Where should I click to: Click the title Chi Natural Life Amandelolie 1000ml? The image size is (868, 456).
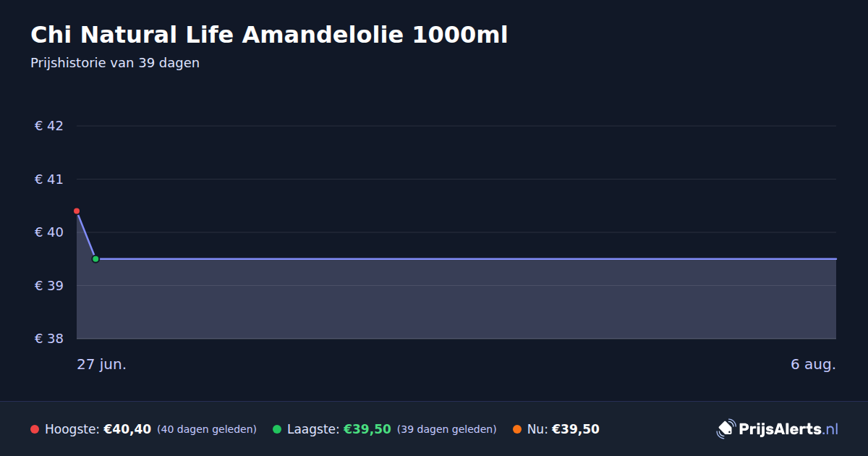269,35
